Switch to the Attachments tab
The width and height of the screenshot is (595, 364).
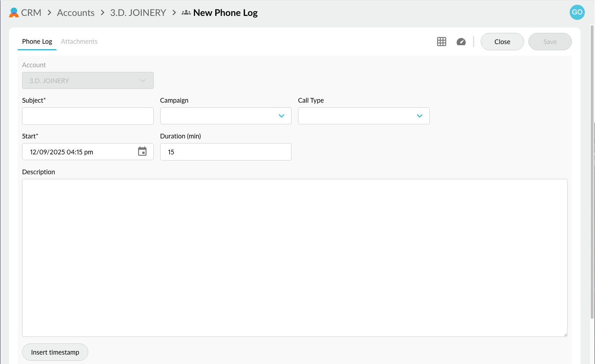[79, 42]
